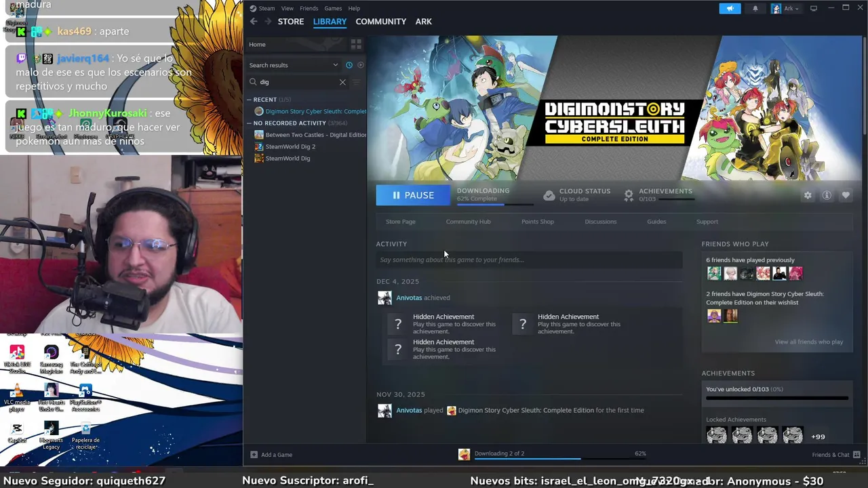Open the Community Hub link
Image resolution: width=868 pixels, height=488 pixels.
click(x=468, y=222)
